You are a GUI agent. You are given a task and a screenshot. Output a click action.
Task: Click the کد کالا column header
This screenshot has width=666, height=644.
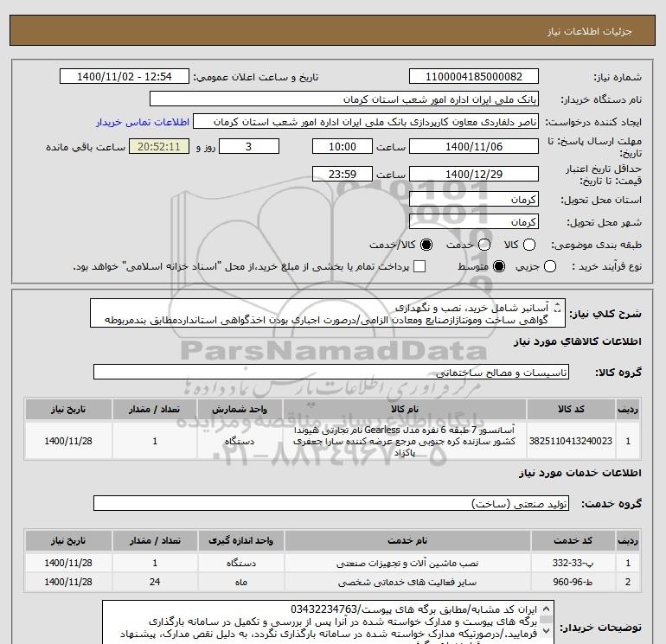pyautogui.click(x=571, y=409)
